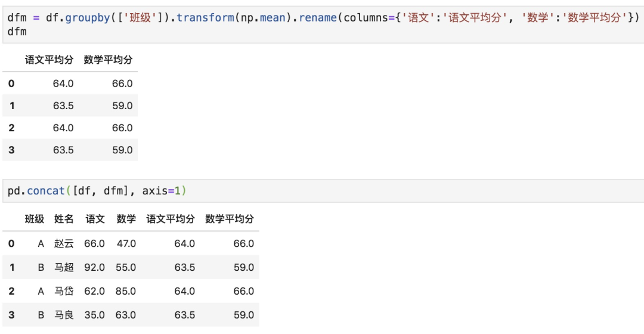Image resolution: width=644 pixels, height=334 pixels.
Task: Click 数学平均分 header in the dfm output table
Action: coord(108,60)
